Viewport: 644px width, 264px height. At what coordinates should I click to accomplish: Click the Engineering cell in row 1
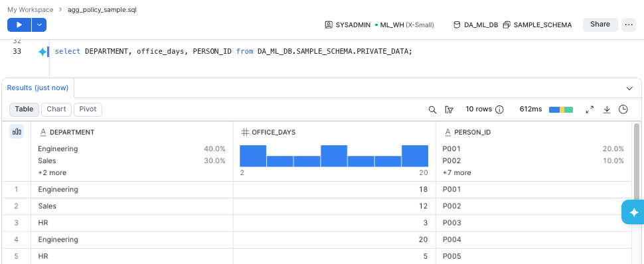(132, 190)
